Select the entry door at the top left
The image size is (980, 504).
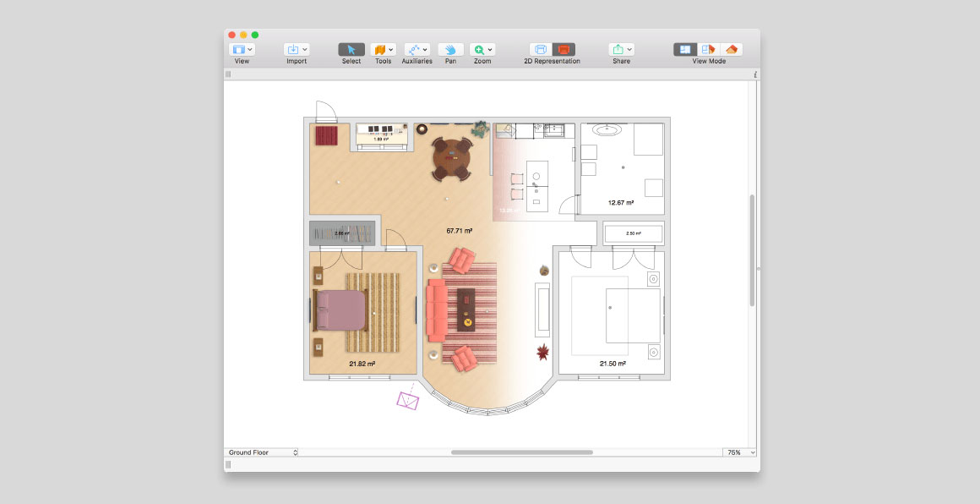click(326, 112)
